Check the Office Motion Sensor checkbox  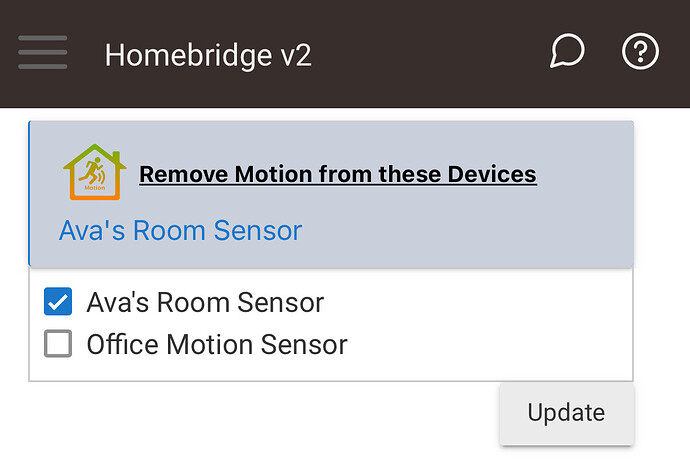click(x=58, y=343)
